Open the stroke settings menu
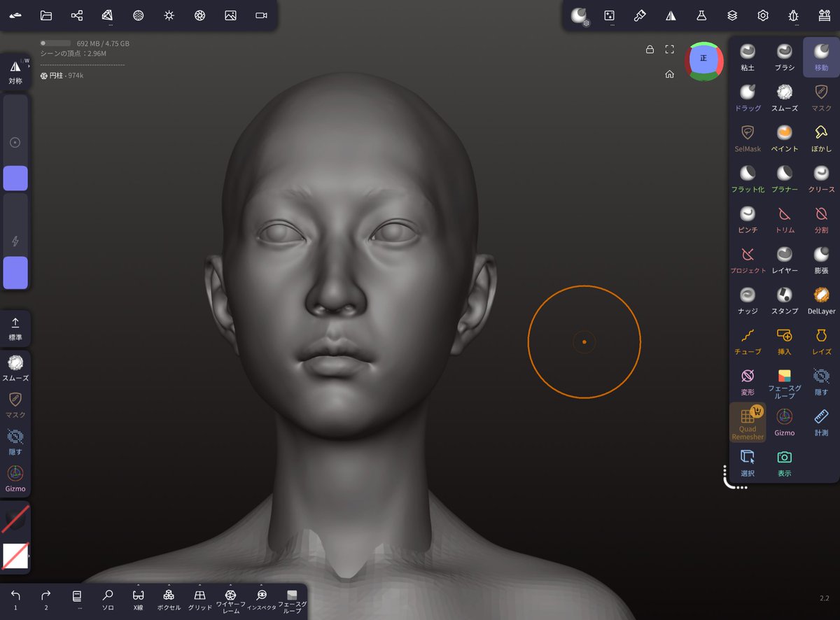The image size is (840, 620). coord(610,15)
